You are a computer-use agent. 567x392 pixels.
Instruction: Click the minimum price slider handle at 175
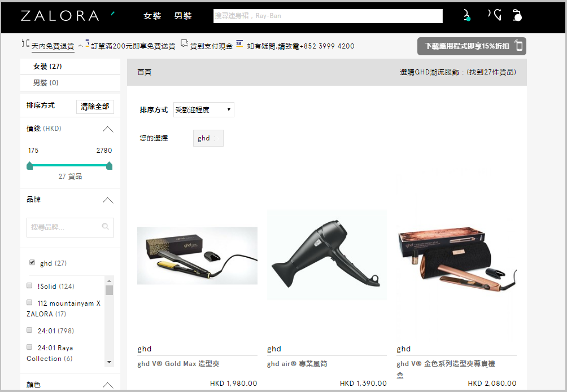point(30,166)
